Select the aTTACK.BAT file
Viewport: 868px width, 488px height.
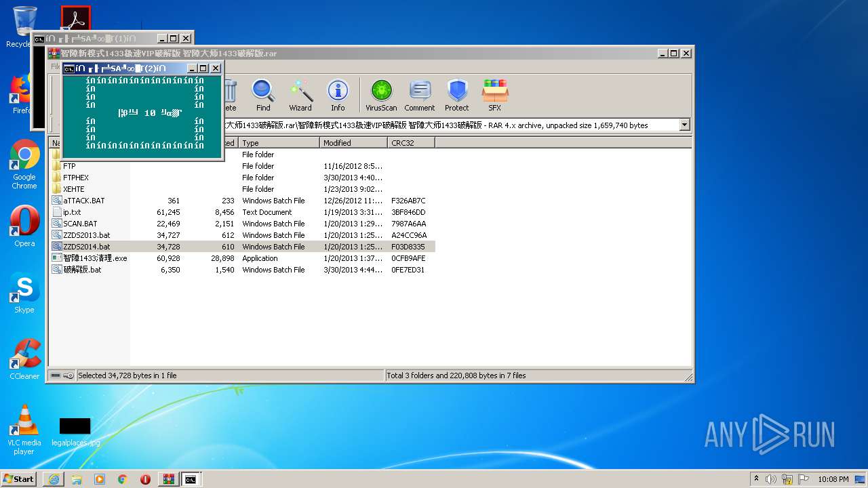(x=242, y=201)
